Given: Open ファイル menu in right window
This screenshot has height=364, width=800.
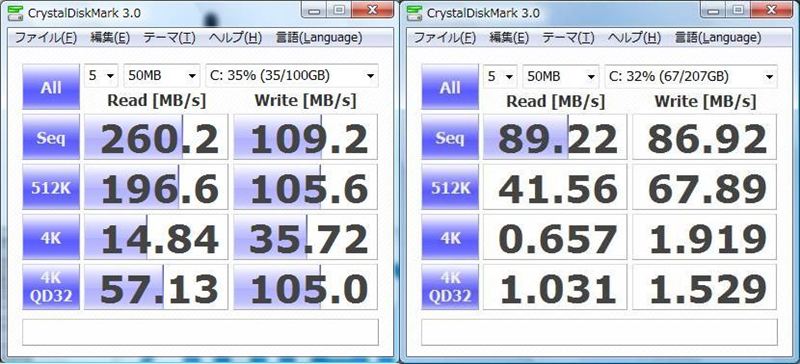Looking at the screenshot, I should point(445,37).
